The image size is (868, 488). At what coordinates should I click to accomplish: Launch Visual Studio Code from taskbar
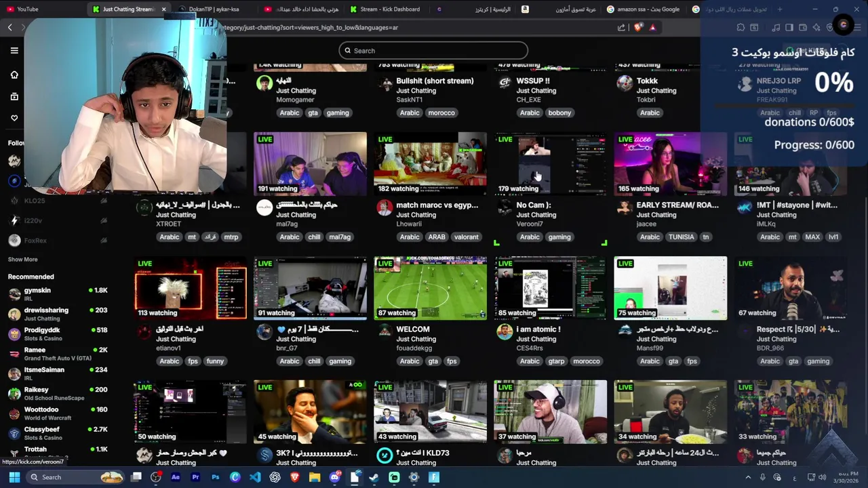255,477
